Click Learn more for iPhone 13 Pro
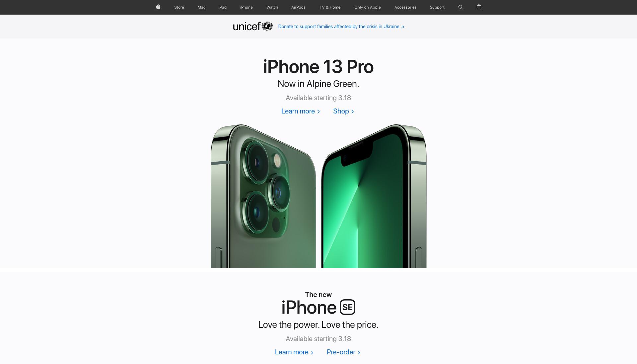The height and width of the screenshot is (364, 637). (x=301, y=111)
